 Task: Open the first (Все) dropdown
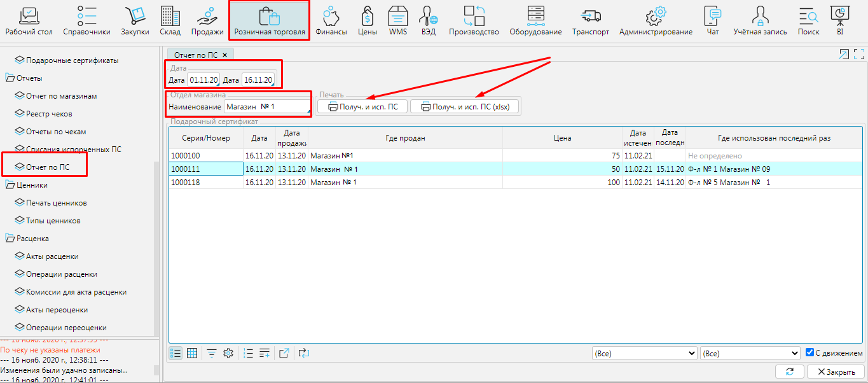tap(644, 353)
